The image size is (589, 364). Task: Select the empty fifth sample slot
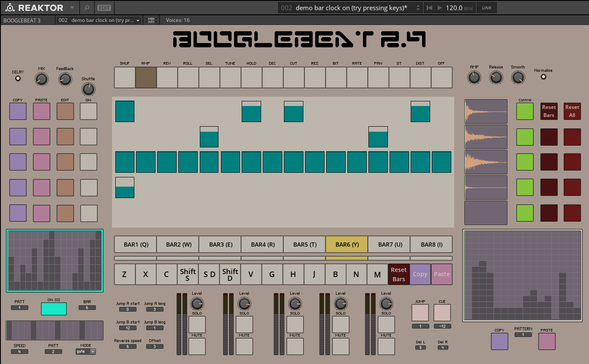coord(486,213)
